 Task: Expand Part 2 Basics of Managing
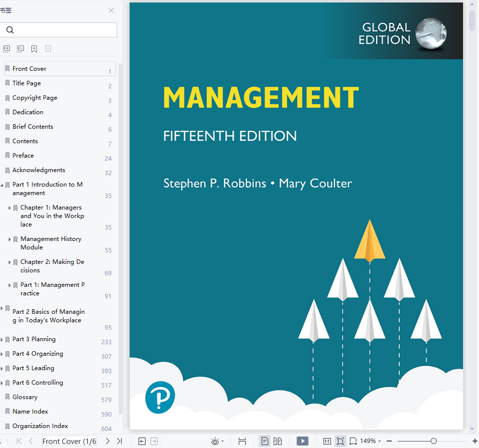pos(1,308)
